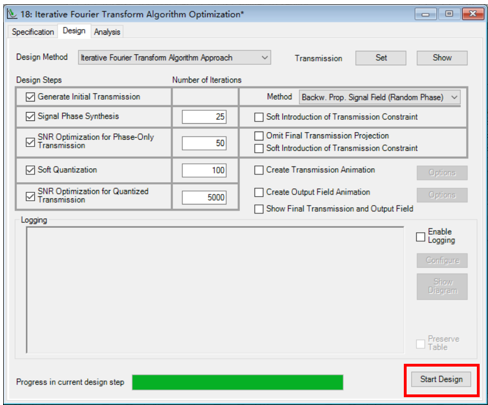Click the Transmission Show button
Screen dimensions: 488x405
[442, 58]
